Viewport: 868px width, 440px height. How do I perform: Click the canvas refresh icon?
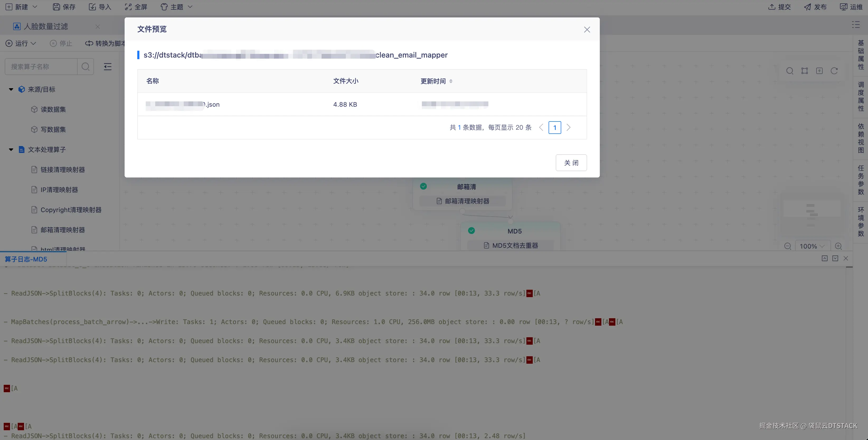834,71
